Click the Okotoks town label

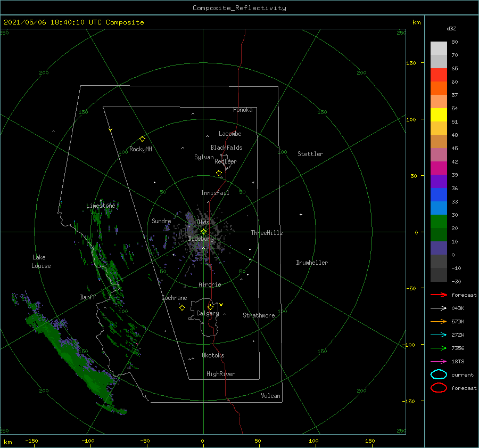point(213,355)
